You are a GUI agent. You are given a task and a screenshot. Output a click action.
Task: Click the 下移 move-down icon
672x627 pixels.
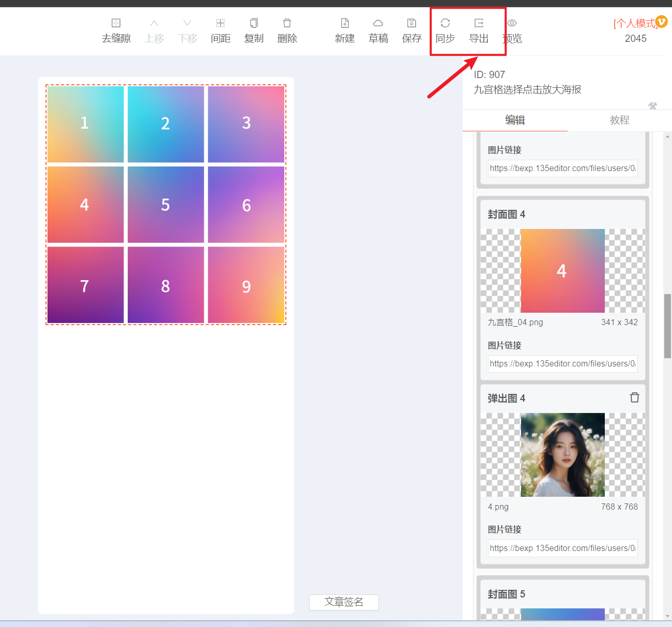pos(188,23)
